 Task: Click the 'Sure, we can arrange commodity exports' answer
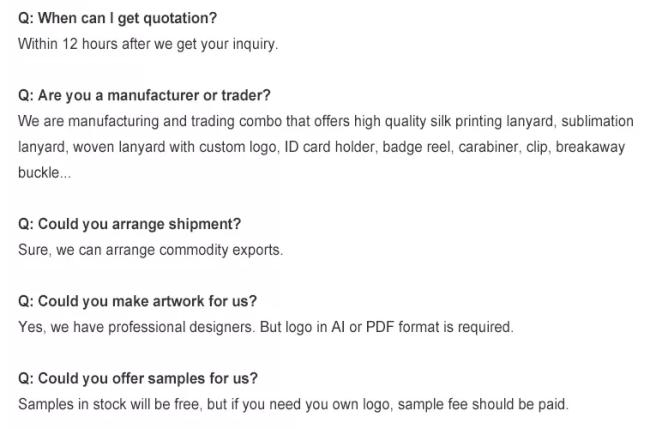pos(150,250)
